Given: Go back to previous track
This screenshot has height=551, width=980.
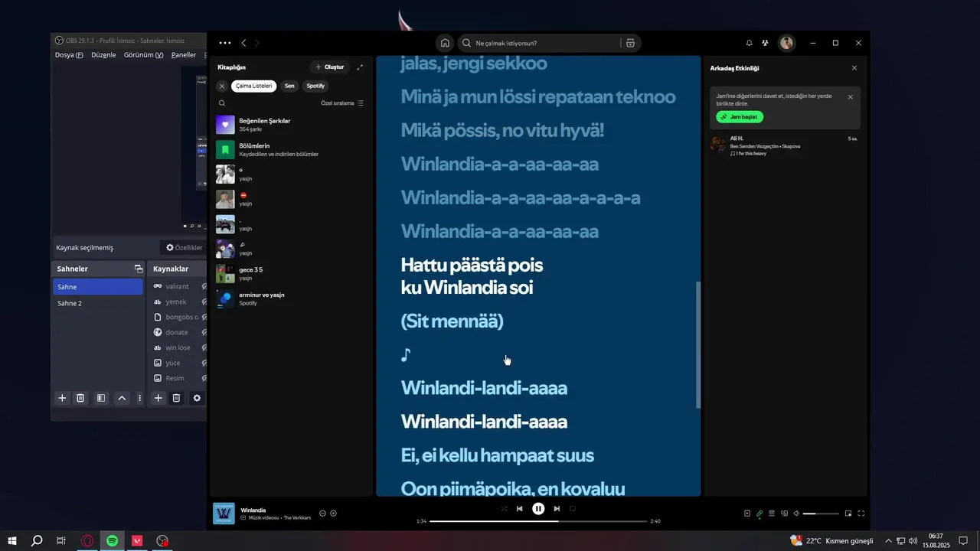Looking at the screenshot, I should click(520, 508).
